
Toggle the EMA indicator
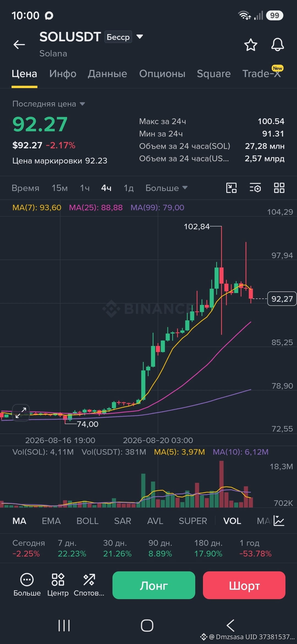[51, 521]
